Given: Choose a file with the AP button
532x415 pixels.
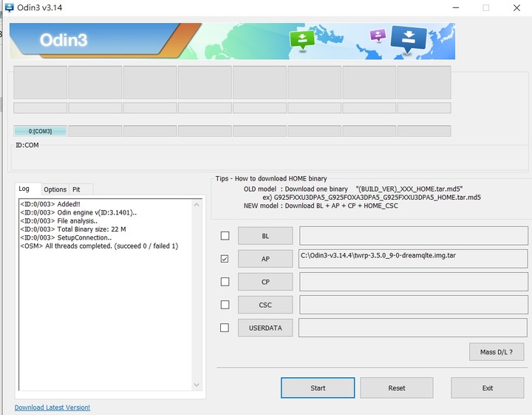Looking at the screenshot, I should [265, 259].
